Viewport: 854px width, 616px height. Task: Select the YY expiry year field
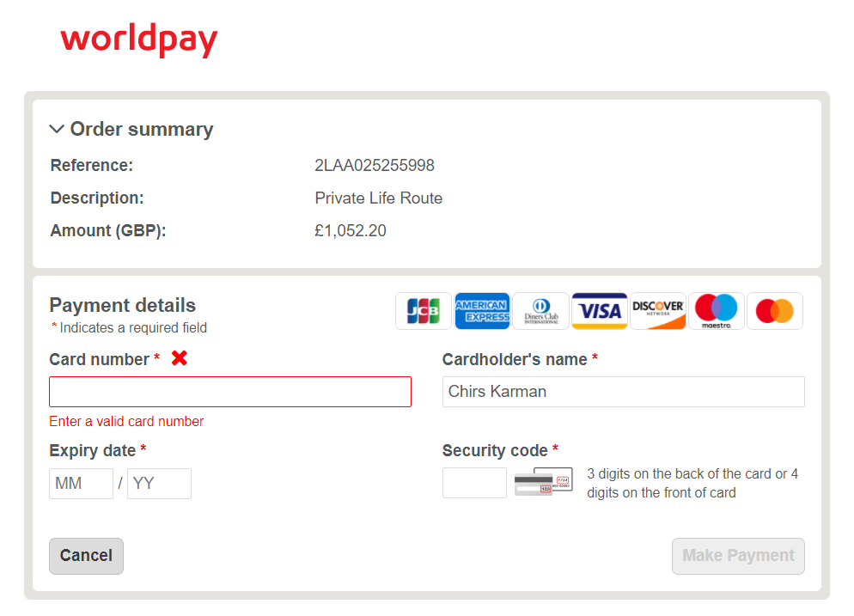pos(159,484)
